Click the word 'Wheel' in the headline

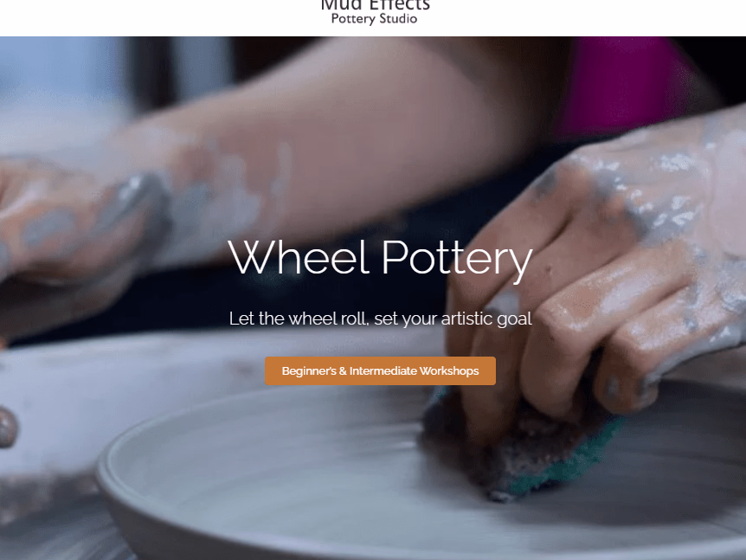point(299,257)
